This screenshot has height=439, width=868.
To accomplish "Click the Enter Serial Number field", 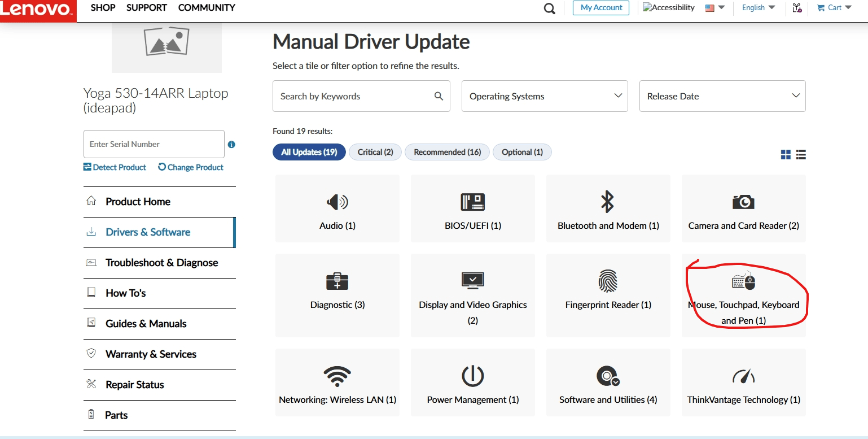I will [154, 144].
